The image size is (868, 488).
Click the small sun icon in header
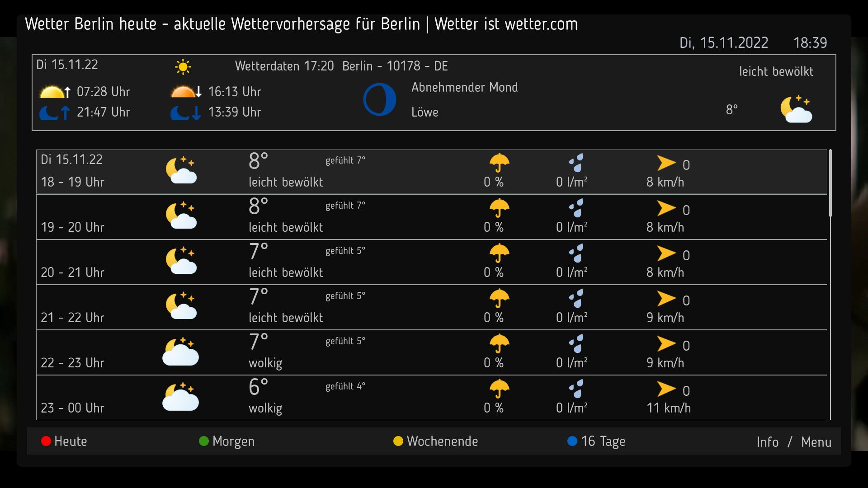point(183,67)
